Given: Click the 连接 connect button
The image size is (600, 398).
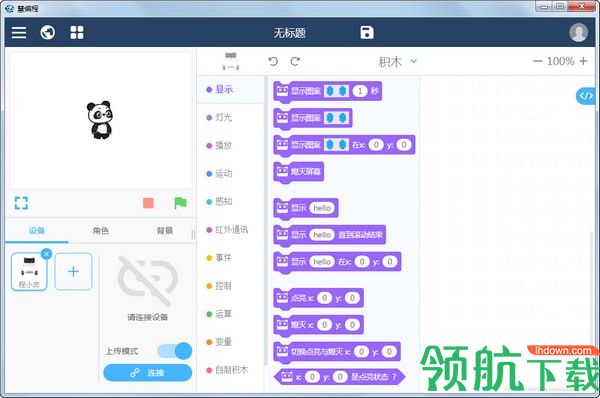Looking at the screenshot, I should point(148,373).
